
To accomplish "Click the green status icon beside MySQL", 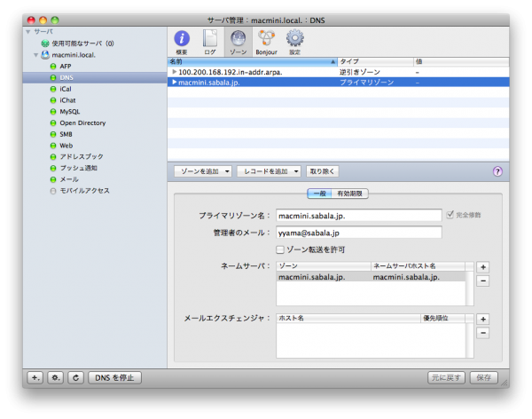I will point(53,112).
